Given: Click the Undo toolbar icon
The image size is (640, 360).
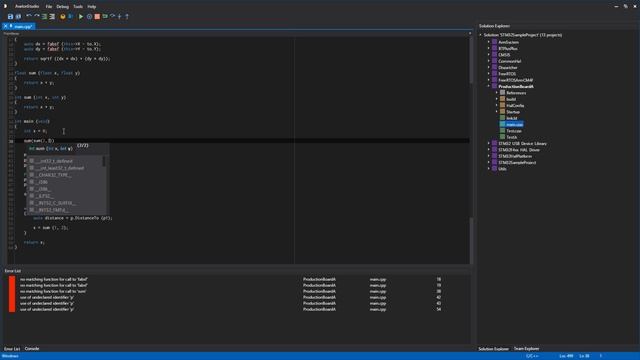Looking at the screenshot, I should click(29, 16).
